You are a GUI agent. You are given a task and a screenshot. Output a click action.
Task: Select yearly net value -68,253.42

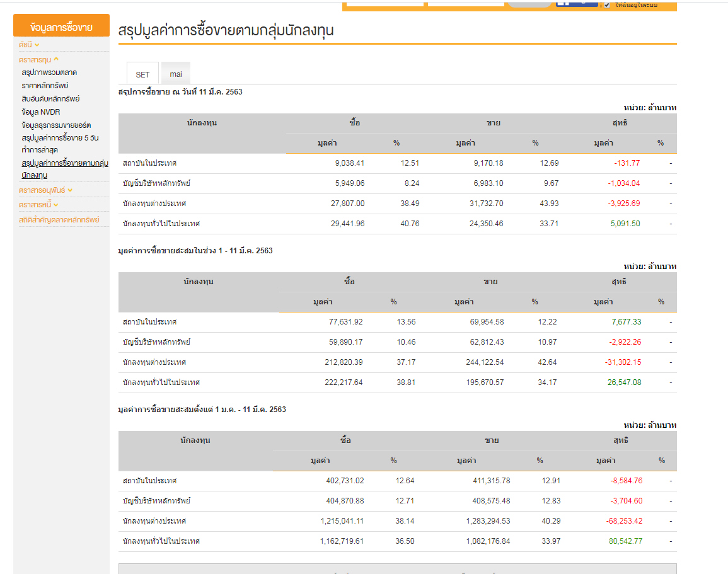point(625,521)
